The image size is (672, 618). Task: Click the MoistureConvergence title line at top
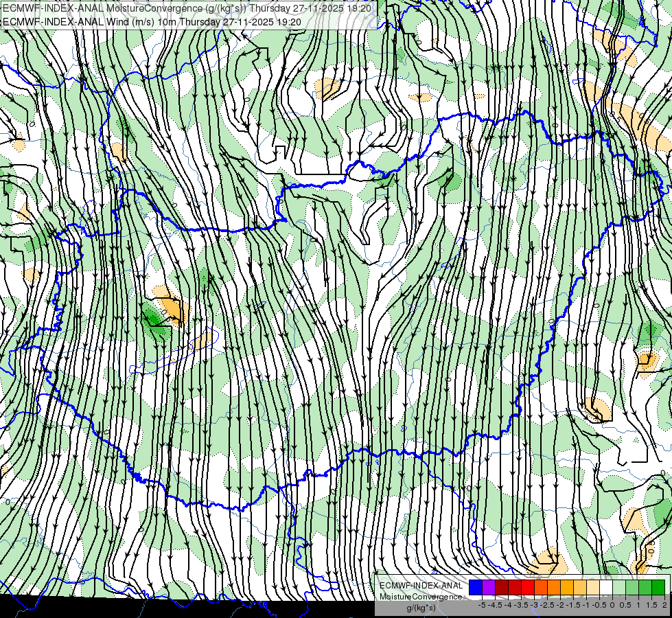tap(187, 8)
